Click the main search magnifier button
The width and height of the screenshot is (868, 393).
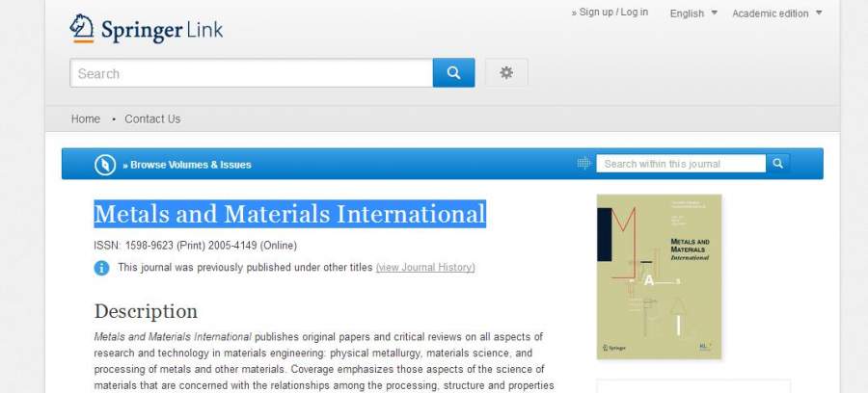tap(453, 73)
